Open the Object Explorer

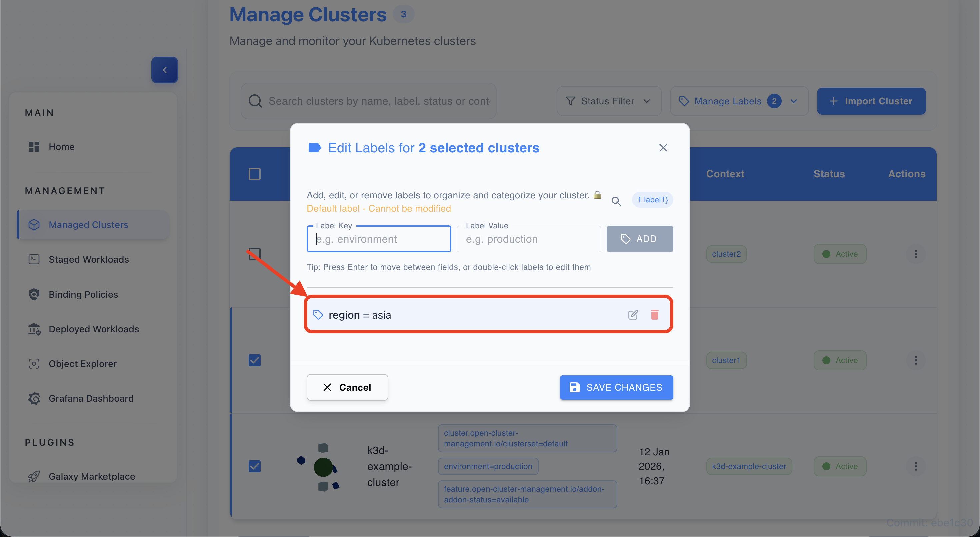click(83, 364)
